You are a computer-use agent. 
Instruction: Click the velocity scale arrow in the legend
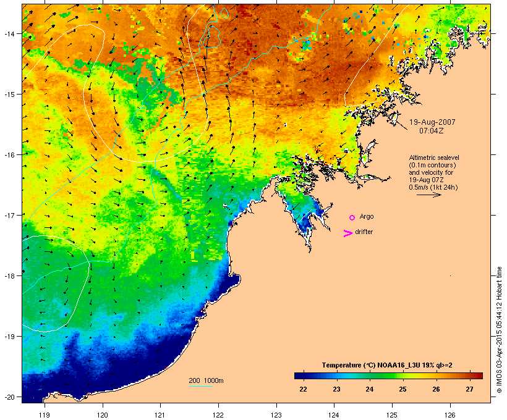tap(428, 195)
